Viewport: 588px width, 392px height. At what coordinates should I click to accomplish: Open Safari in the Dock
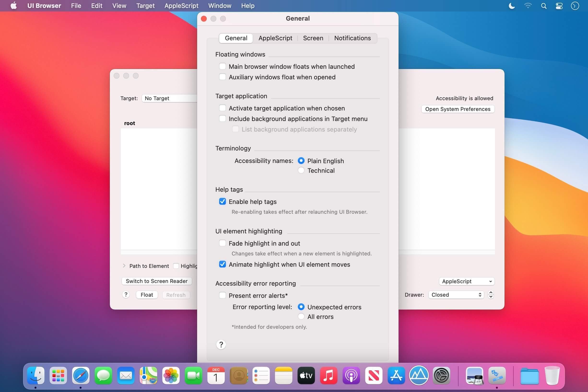(81, 375)
